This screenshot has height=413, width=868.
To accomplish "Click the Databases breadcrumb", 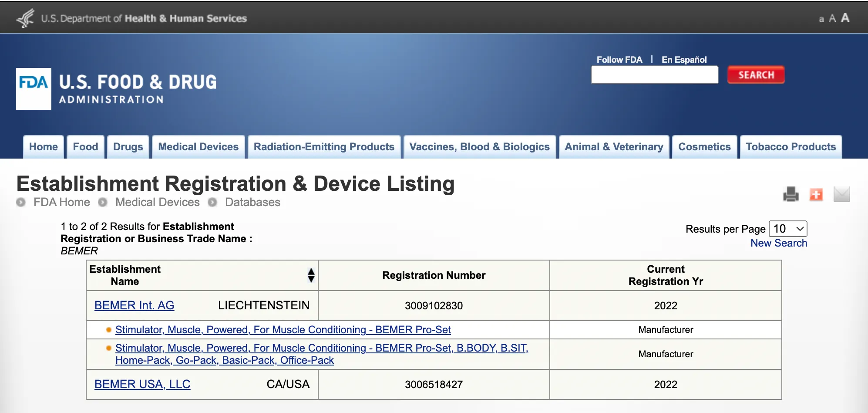I will 252,202.
